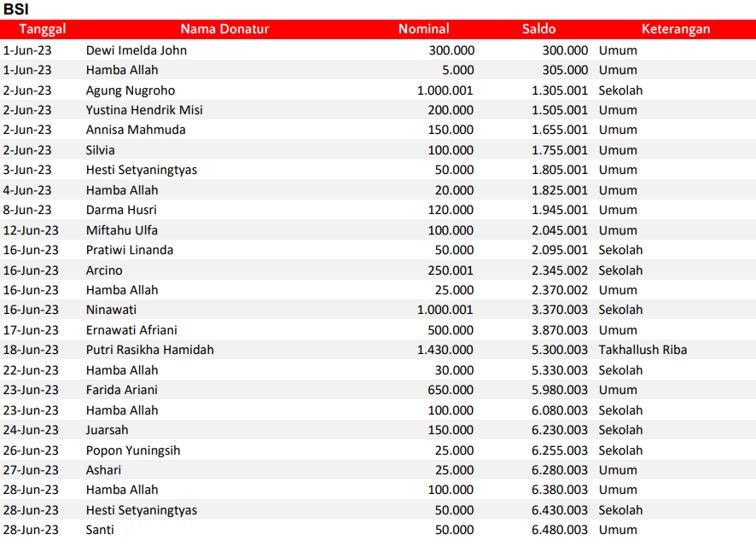Select the Saldo column header
The width and height of the screenshot is (756, 540).
538,29
